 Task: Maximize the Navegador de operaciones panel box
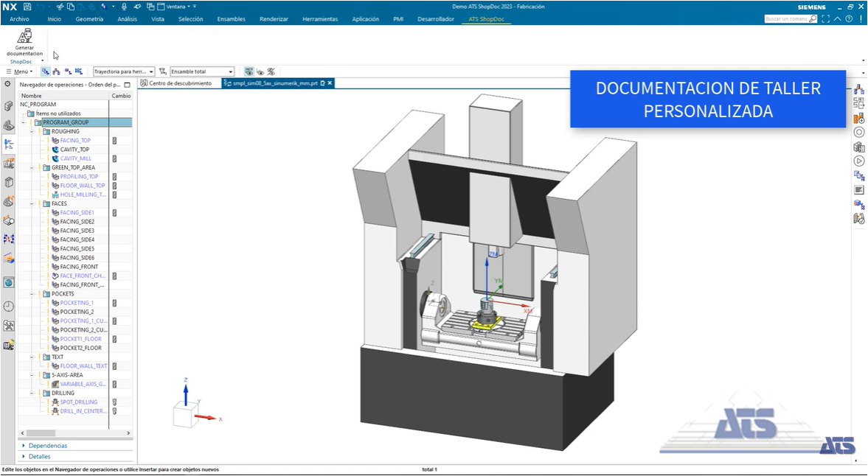(128, 85)
